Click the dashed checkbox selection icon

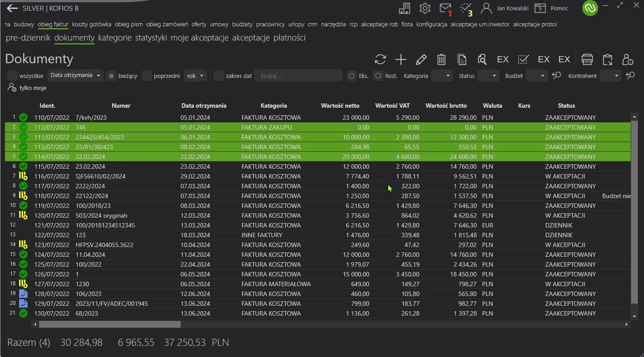523,59
